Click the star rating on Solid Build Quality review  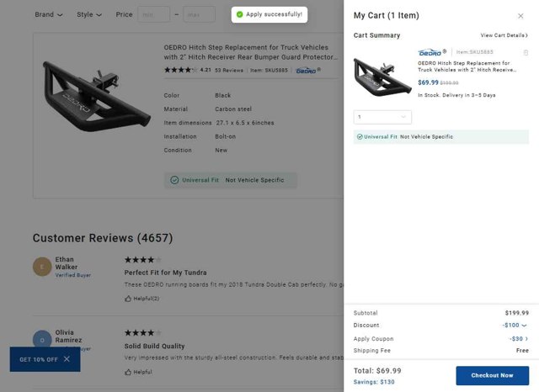pyautogui.click(x=142, y=332)
